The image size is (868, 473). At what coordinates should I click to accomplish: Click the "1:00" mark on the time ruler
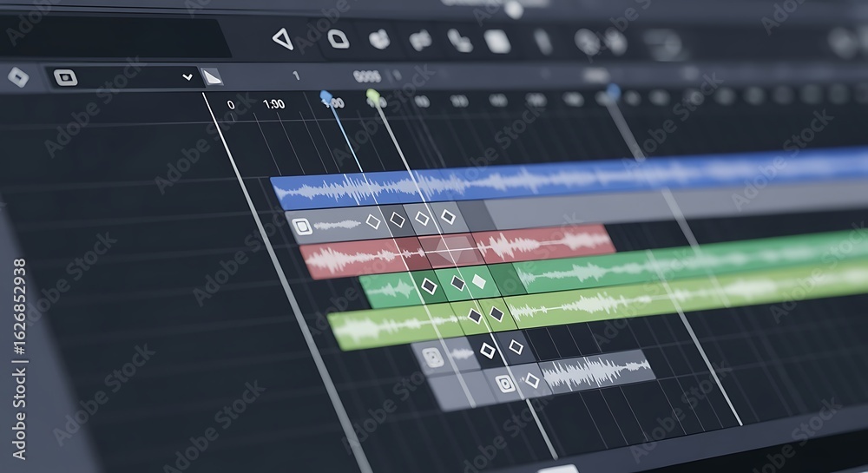click(x=273, y=104)
